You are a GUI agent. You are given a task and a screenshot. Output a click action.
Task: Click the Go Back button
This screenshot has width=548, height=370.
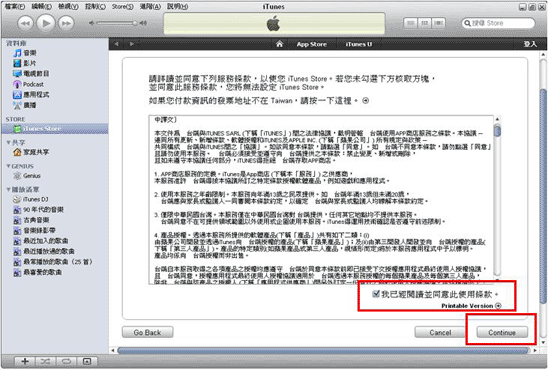point(147,332)
